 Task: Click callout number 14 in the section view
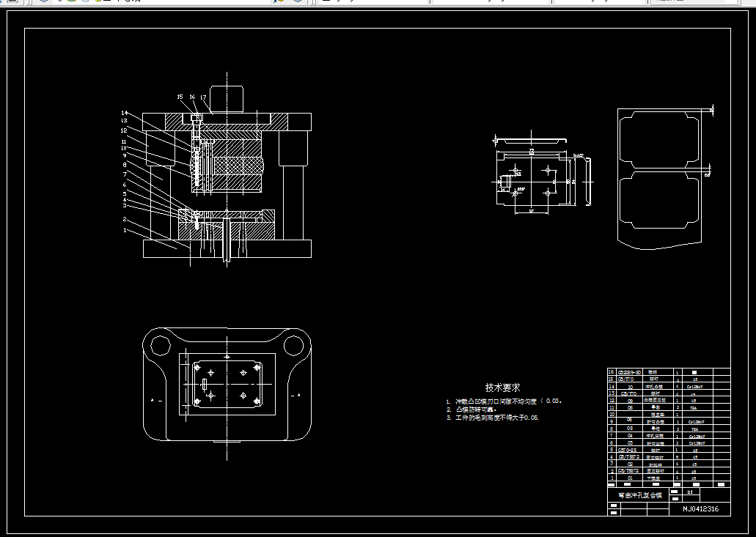[125, 113]
